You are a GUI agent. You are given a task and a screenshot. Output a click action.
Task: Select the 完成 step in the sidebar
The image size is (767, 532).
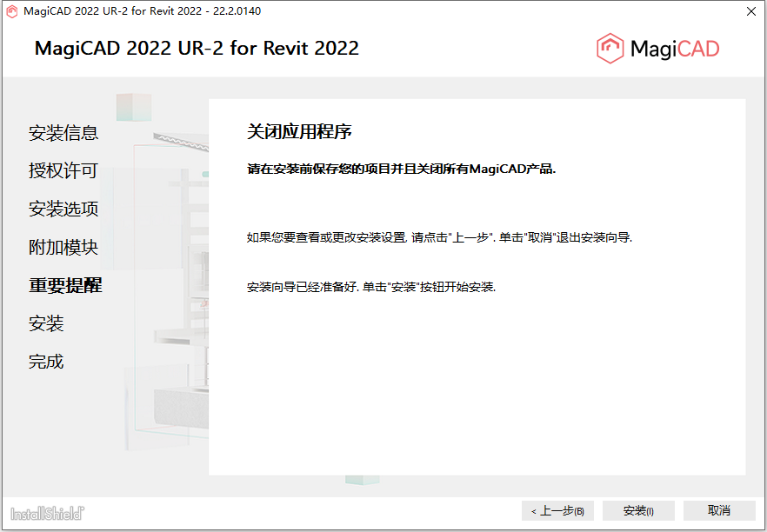point(46,362)
